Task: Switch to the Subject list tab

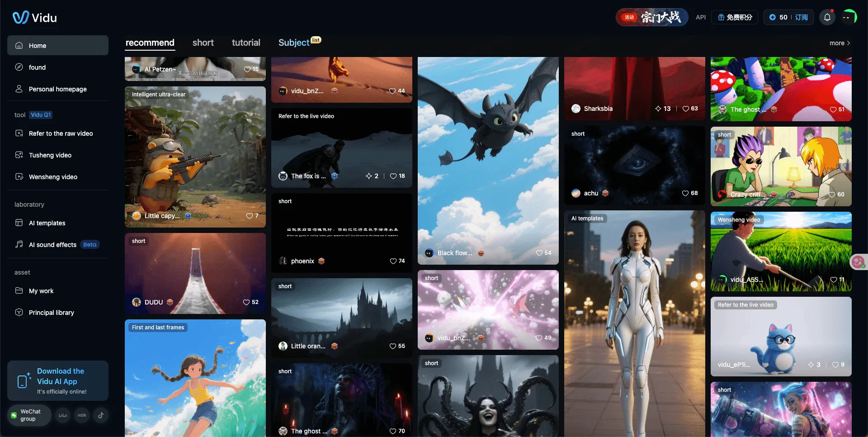Action: pyautogui.click(x=299, y=42)
